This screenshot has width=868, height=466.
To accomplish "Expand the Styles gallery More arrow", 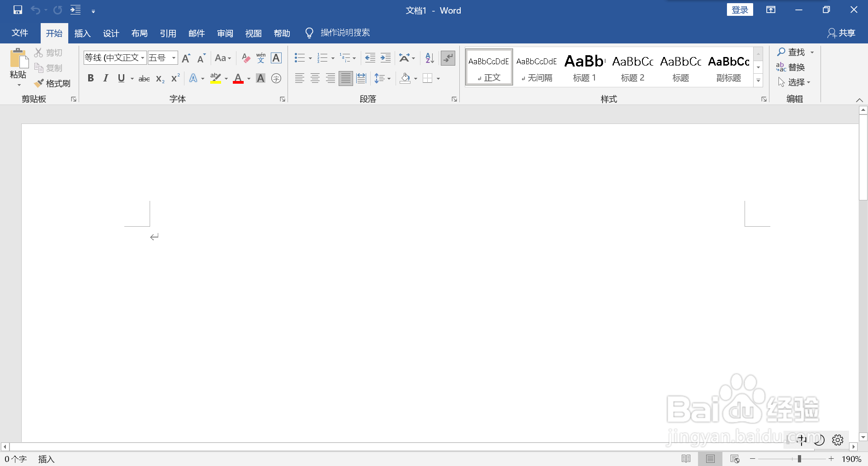I will click(759, 81).
